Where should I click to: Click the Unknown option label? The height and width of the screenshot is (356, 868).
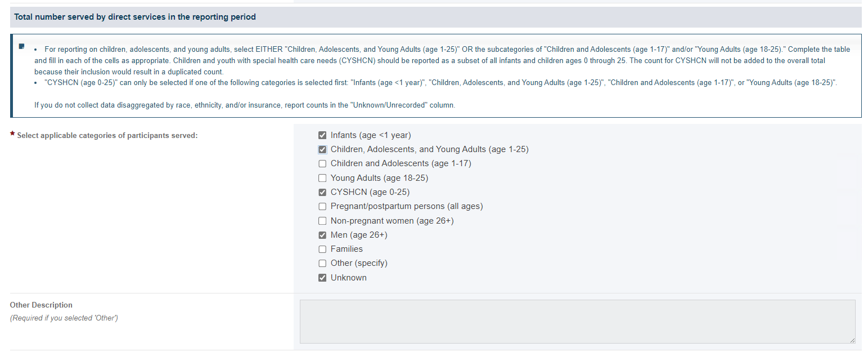click(x=349, y=278)
